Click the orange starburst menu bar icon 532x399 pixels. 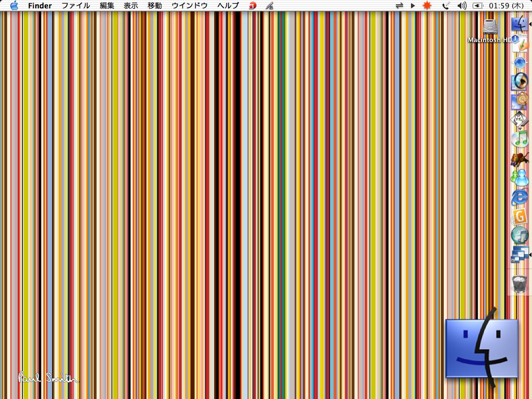(427, 5)
